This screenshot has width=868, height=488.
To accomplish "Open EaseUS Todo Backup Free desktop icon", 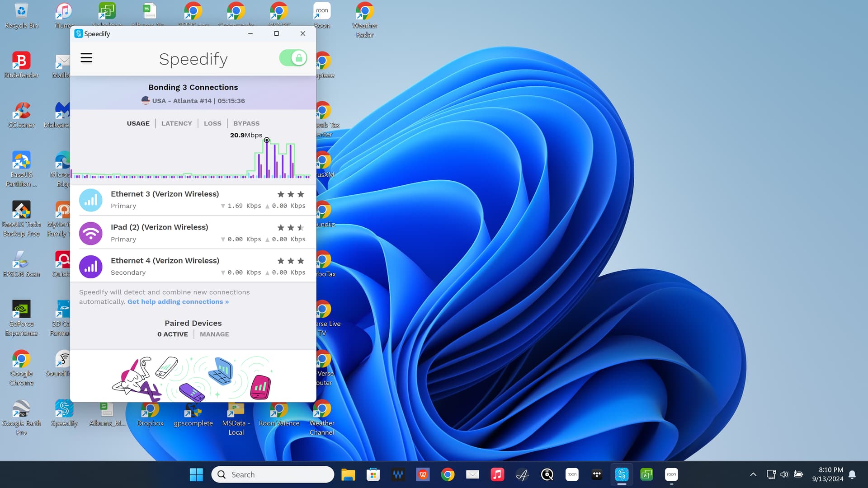I will (x=21, y=219).
